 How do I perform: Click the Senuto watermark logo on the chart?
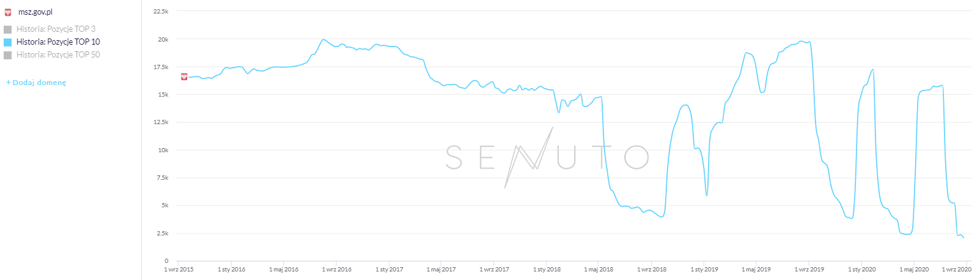pyautogui.click(x=547, y=157)
